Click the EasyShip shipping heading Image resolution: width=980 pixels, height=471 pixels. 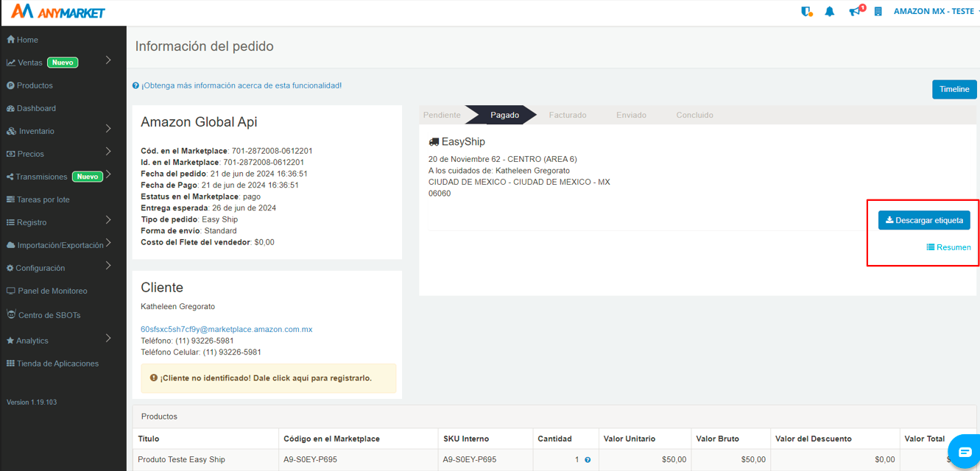point(457,141)
